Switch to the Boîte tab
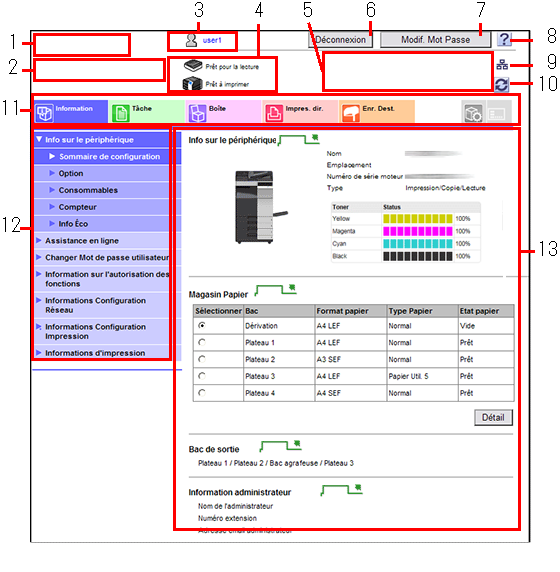The height and width of the screenshot is (572, 560). pyautogui.click(x=223, y=112)
